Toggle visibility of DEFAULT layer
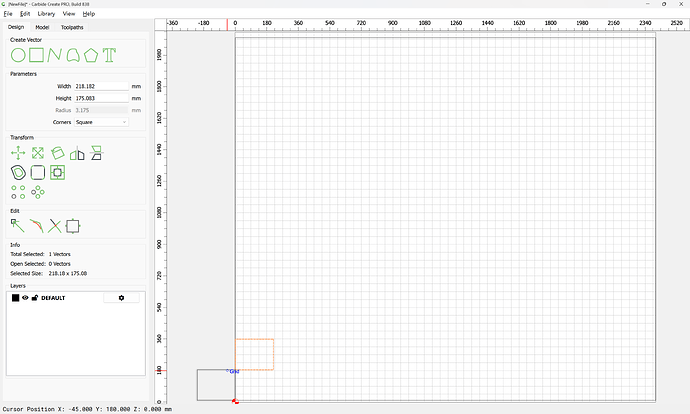690x414 pixels. [x=26, y=298]
